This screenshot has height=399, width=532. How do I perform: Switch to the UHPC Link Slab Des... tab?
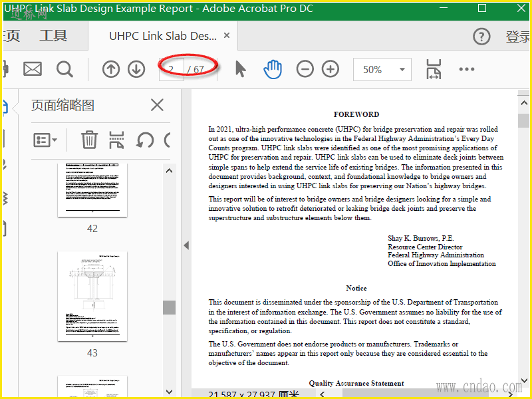pyautogui.click(x=163, y=36)
